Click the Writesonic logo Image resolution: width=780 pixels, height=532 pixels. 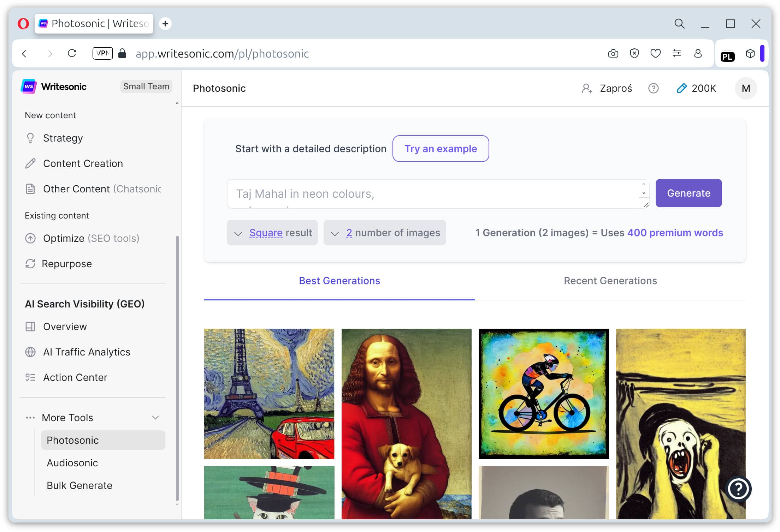point(54,87)
